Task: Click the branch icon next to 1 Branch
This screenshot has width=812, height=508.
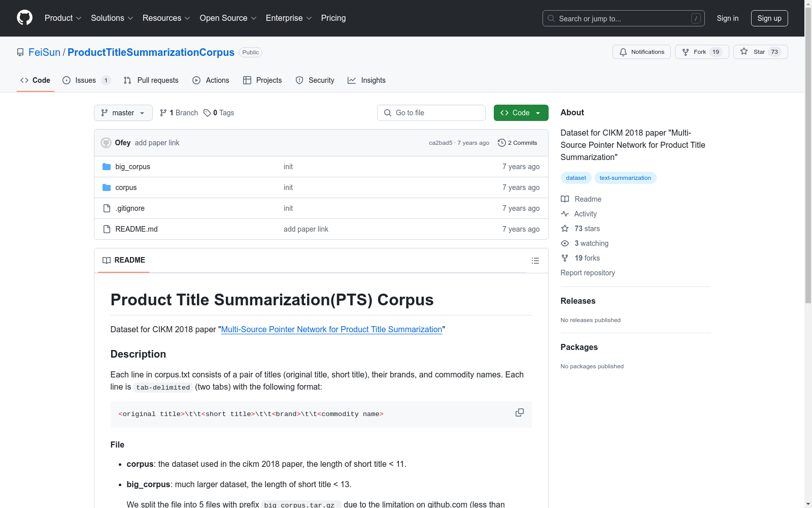Action: [x=163, y=113]
